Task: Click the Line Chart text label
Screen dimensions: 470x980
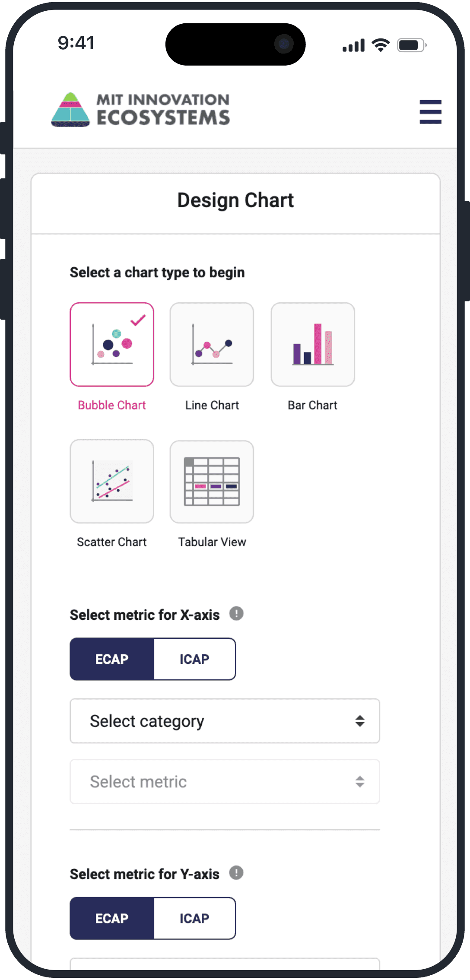Action: tap(212, 405)
